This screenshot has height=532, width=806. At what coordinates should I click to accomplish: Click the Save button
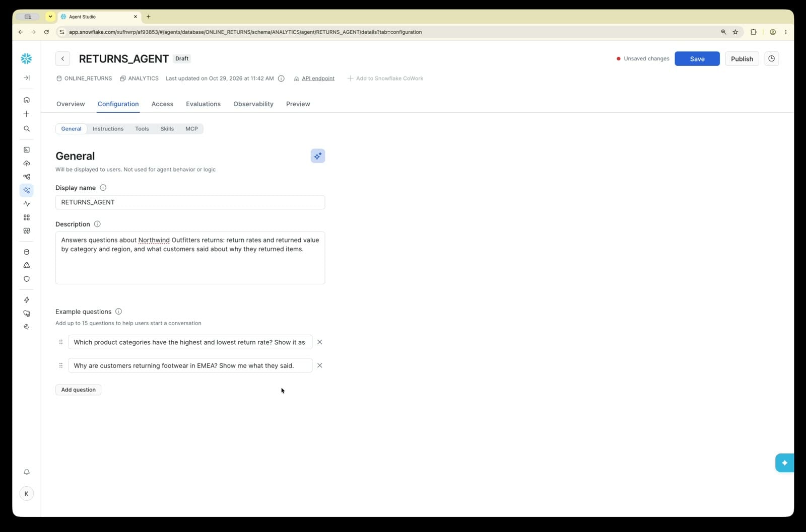coord(697,59)
